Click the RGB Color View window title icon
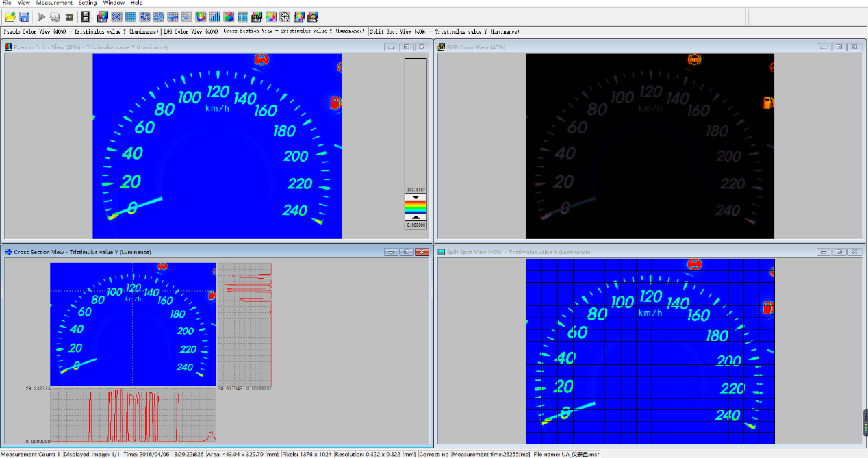 [x=442, y=47]
